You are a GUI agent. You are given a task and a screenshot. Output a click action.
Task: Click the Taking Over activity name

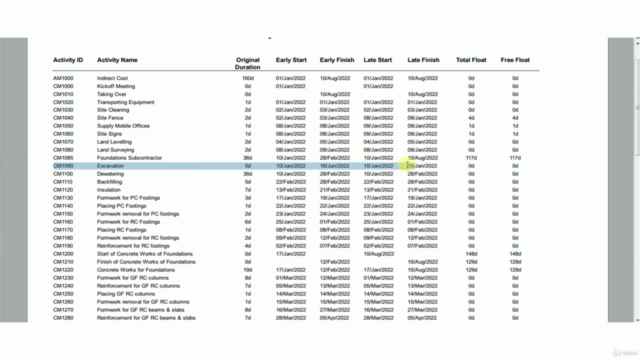point(111,94)
